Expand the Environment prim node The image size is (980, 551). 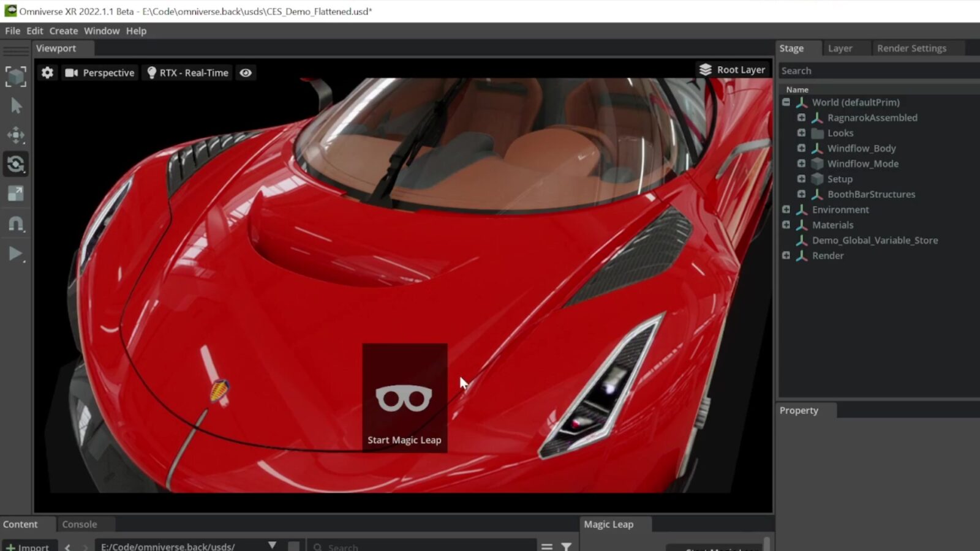786,209
